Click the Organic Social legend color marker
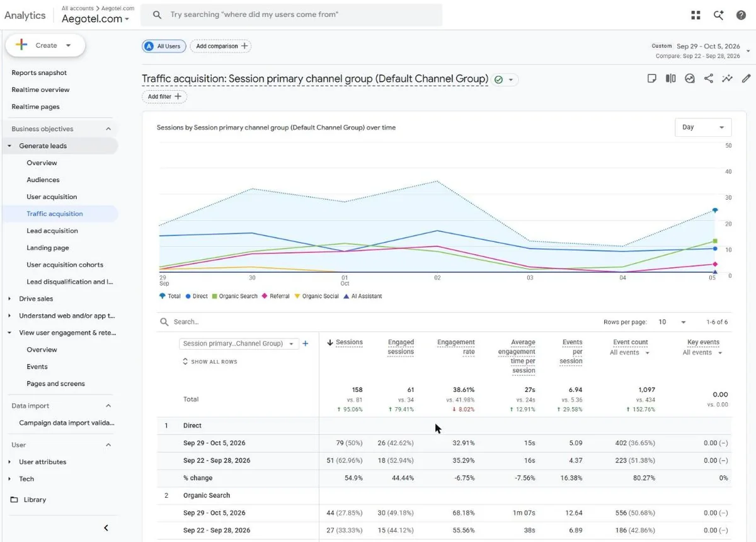The height and width of the screenshot is (542, 756). point(297,296)
